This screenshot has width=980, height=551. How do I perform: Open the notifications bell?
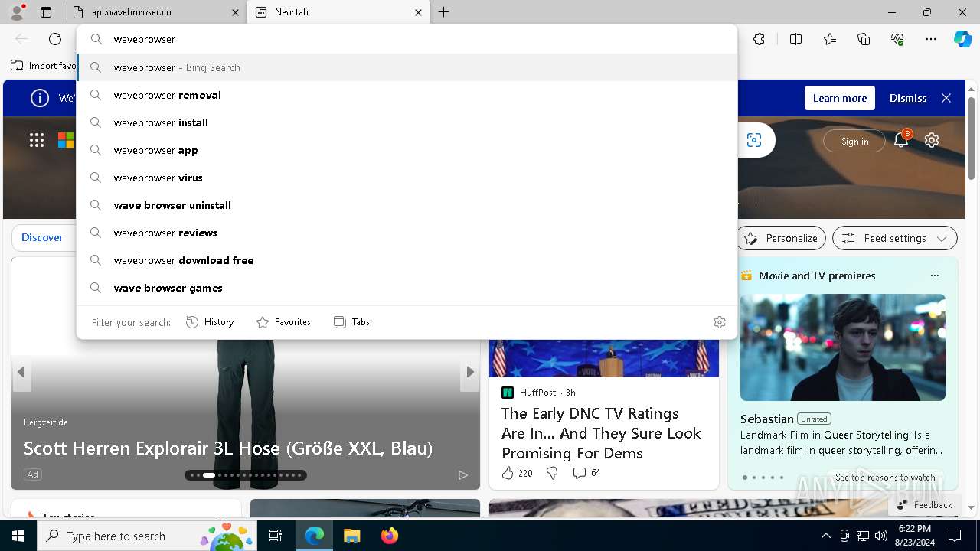tap(901, 140)
